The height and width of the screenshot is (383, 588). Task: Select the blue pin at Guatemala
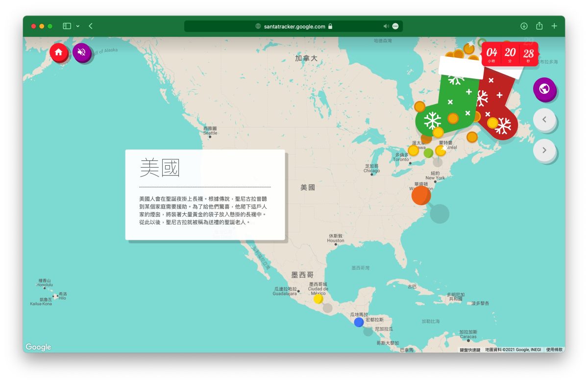click(x=359, y=322)
